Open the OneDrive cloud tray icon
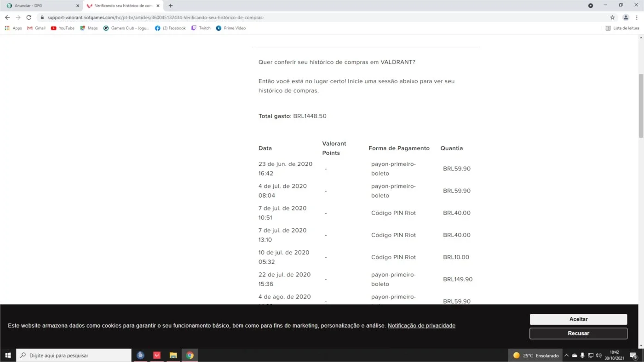644x362 pixels. [575, 356]
